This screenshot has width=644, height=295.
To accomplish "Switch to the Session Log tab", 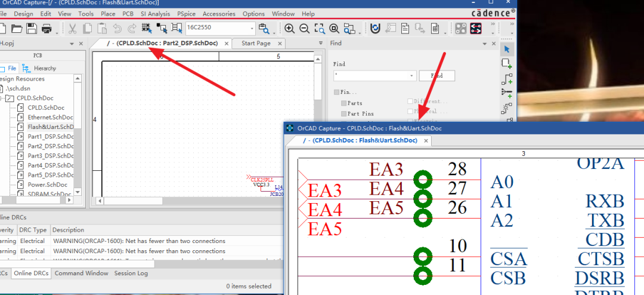I will 131,273.
